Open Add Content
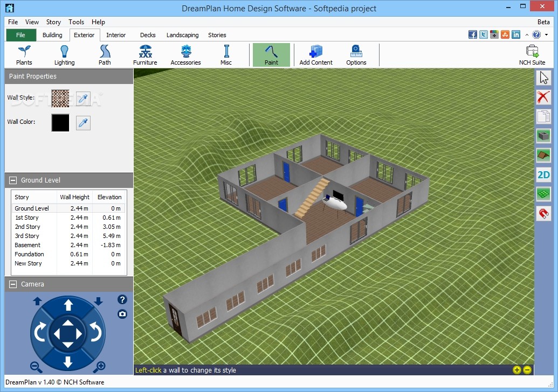This screenshot has height=392, width=558. click(x=316, y=55)
